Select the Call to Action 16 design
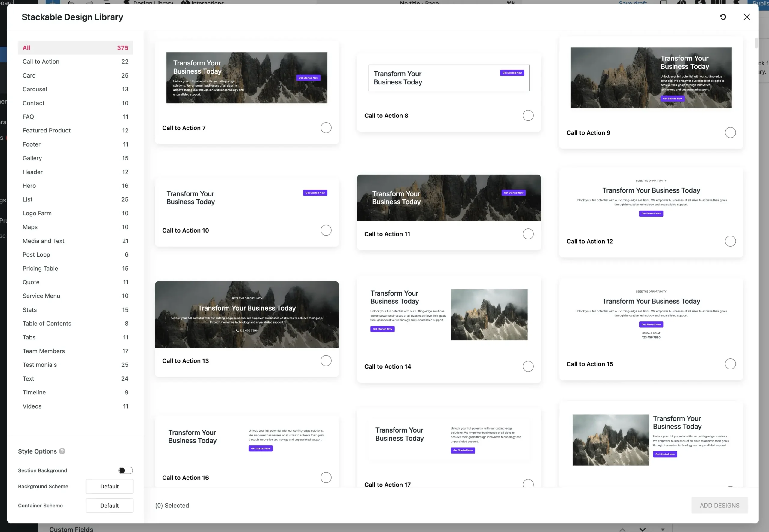Image resolution: width=769 pixels, height=532 pixels. pyautogui.click(x=326, y=477)
